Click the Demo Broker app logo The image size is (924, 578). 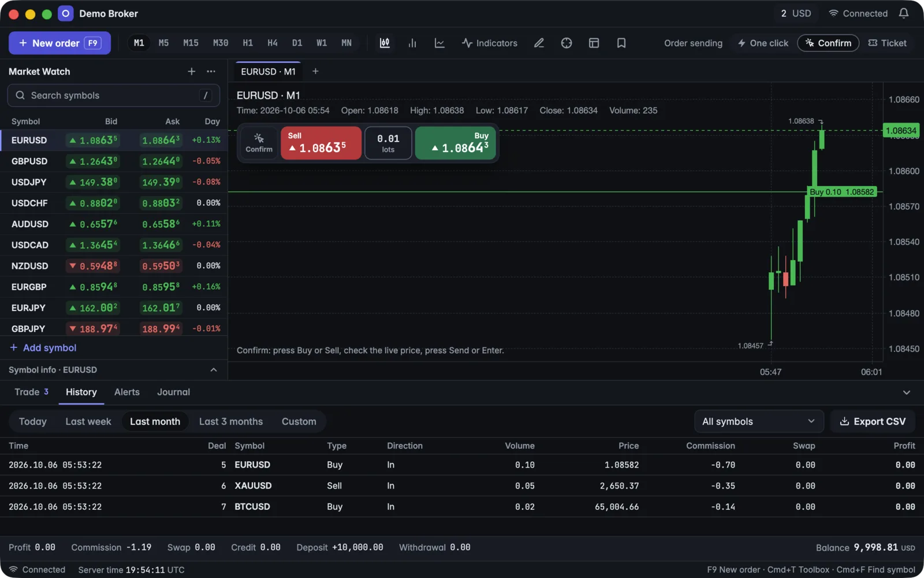pyautogui.click(x=66, y=13)
